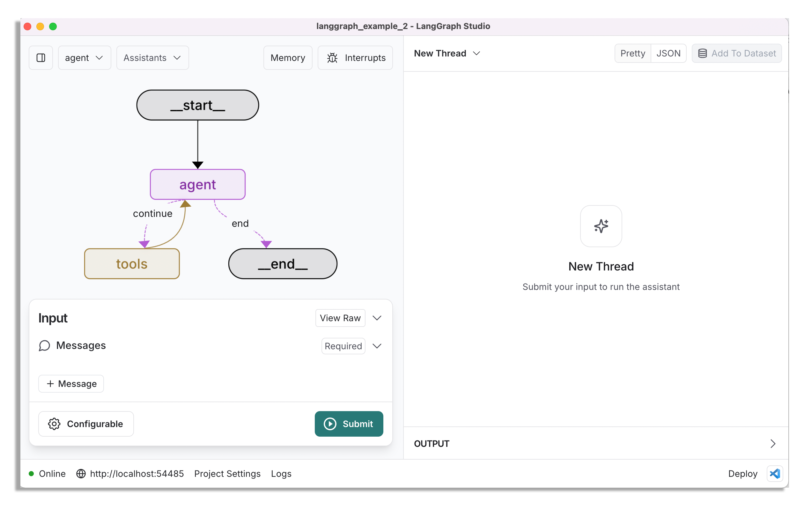View the Logs
The height and width of the screenshot is (510, 812).
point(281,474)
